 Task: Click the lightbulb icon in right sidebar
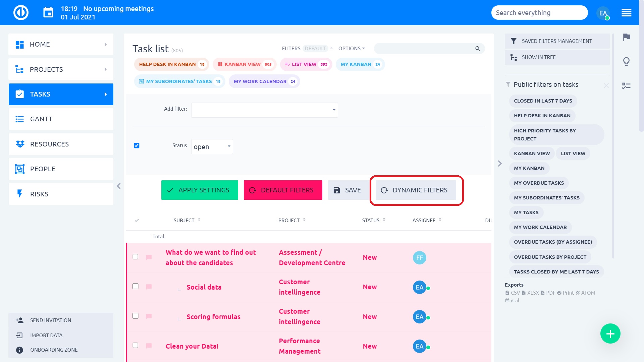tap(626, 62)
